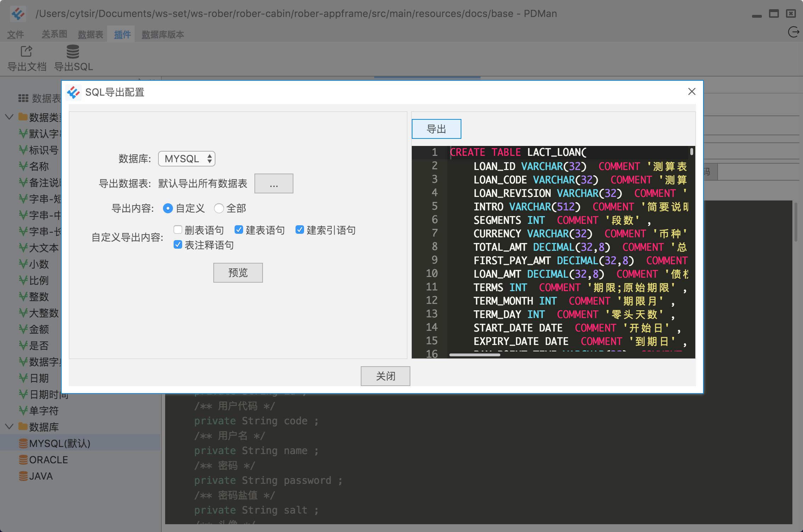Select the ORACLE database icon in tree
Viewport: 803px width, 532px height.
pyautogui.click(x=23, y=459)
